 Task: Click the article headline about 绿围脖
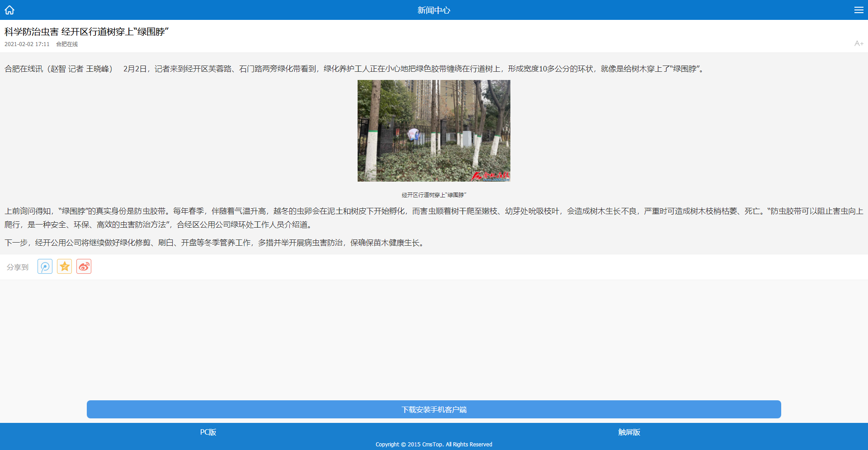(x=86, y=32)
